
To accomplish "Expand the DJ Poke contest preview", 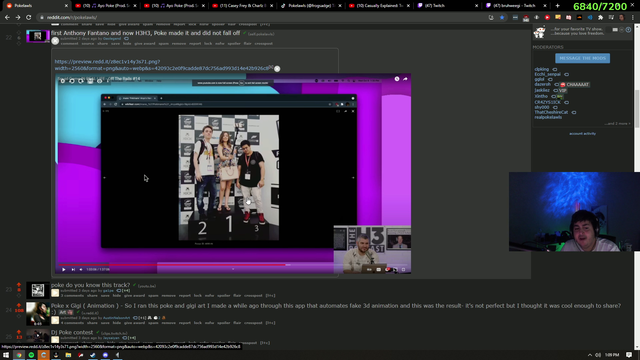I will click(x=55, y=340).
